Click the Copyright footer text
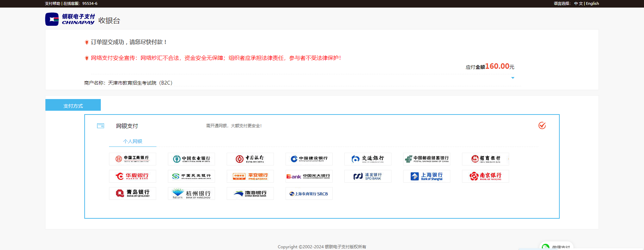This screenshot has height=250, width=644. 322,247
